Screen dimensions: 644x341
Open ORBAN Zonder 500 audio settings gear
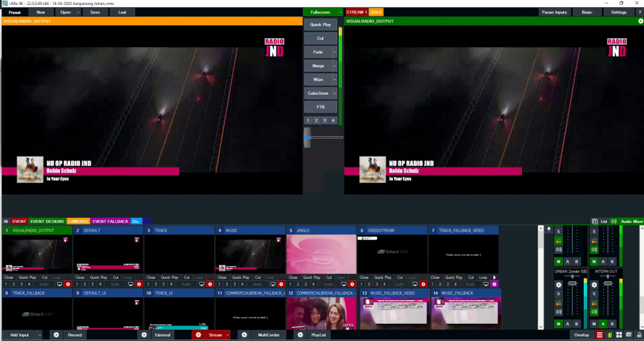coord(558,284)
